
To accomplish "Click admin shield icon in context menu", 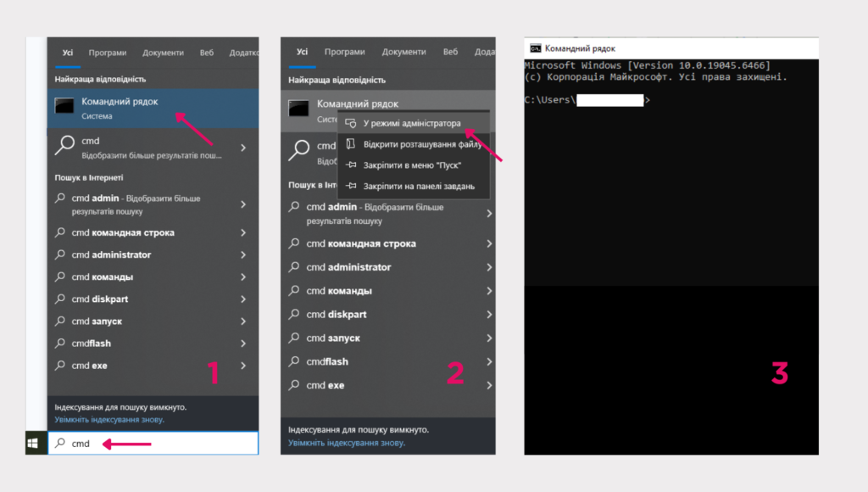I will 351,123.
